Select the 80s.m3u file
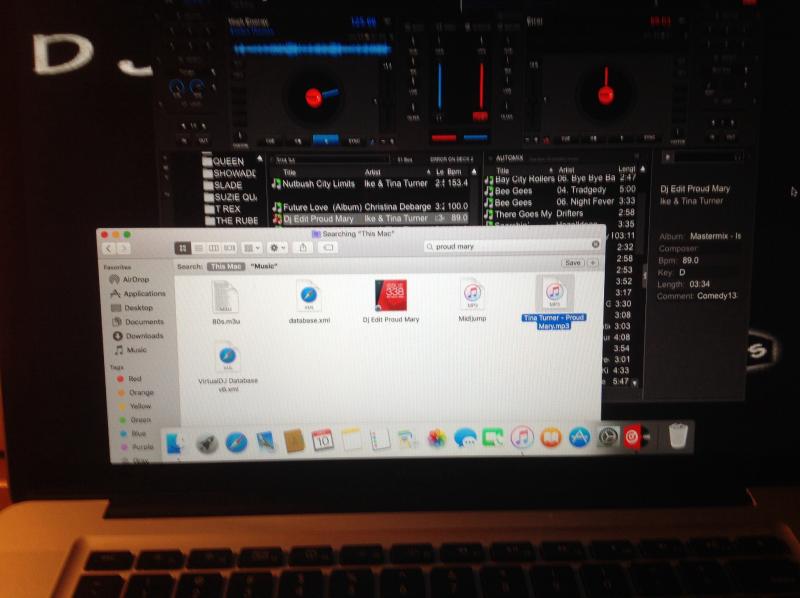Image resolution: width=800 pixels, height=598 pixels. click(x=226, y=303)
